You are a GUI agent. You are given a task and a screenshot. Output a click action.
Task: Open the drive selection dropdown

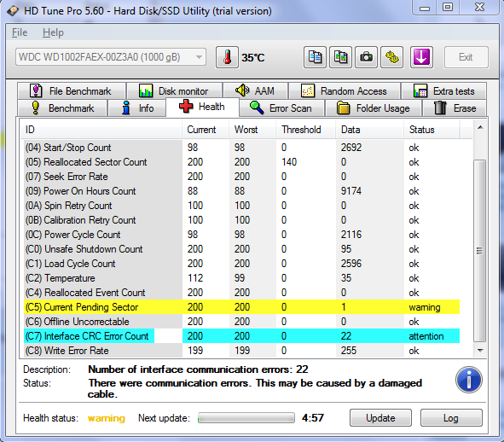pos(111,57)
